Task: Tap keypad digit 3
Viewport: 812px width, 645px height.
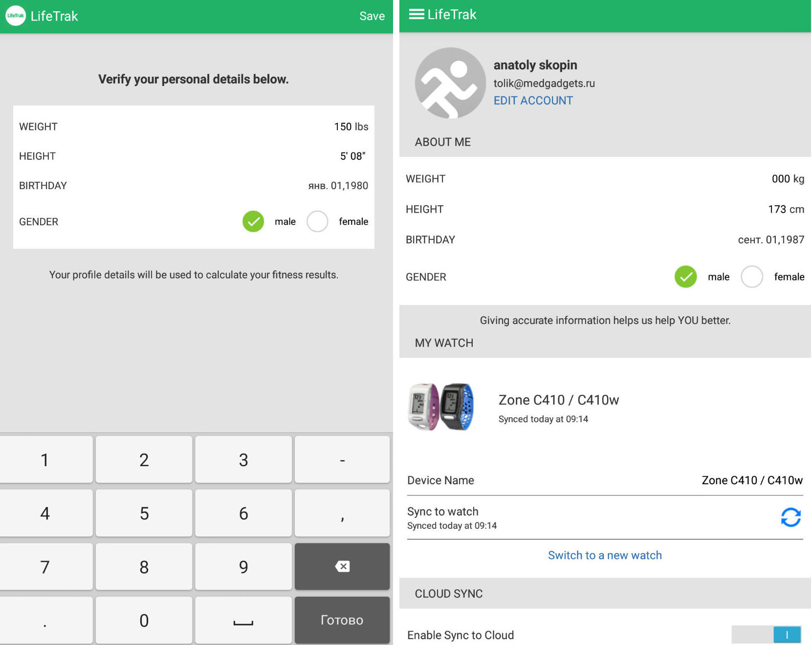Action: click(243, 459)
